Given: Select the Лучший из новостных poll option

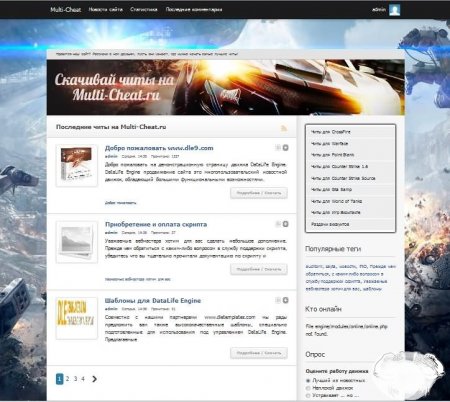Looking at the screenshot, I should (308, 380).
